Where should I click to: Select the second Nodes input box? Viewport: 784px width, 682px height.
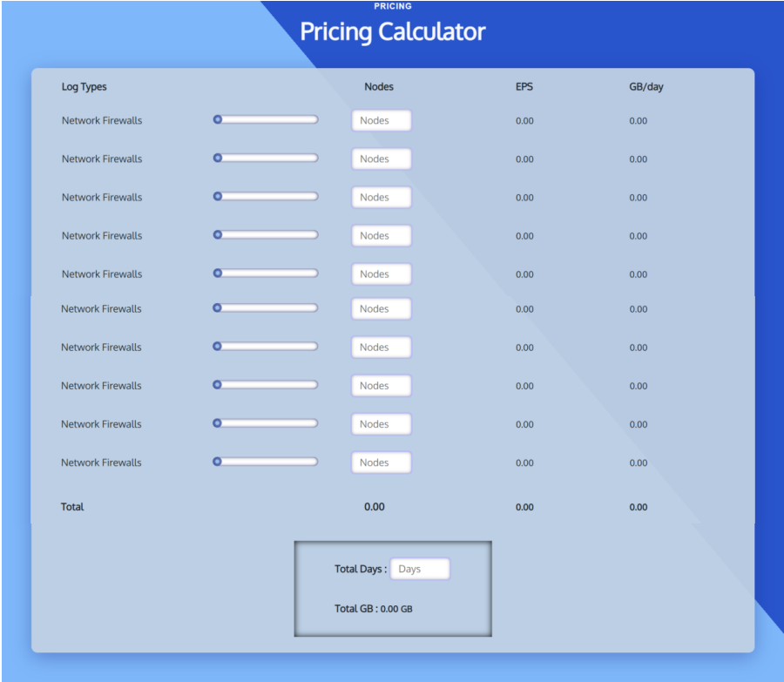pyautogui.click(x=380, y=159)
